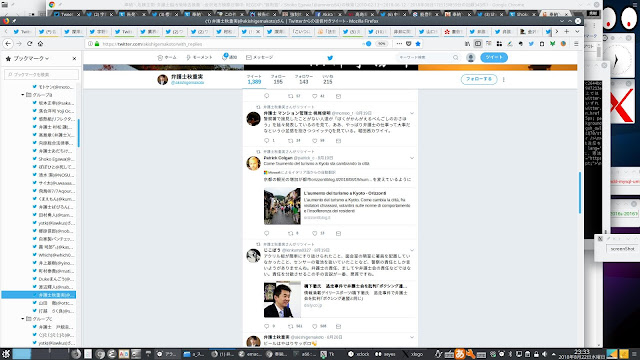The image size is (640, 360).
Task: Switch to the first Twitter tab
Action: pos(22,31)
